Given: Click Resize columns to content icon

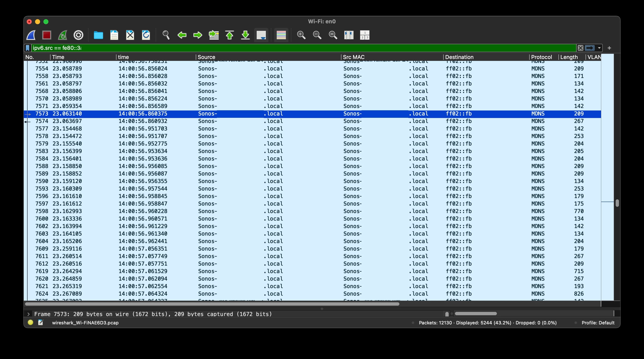Looking at the screenshot, I should tap(349, 35).
